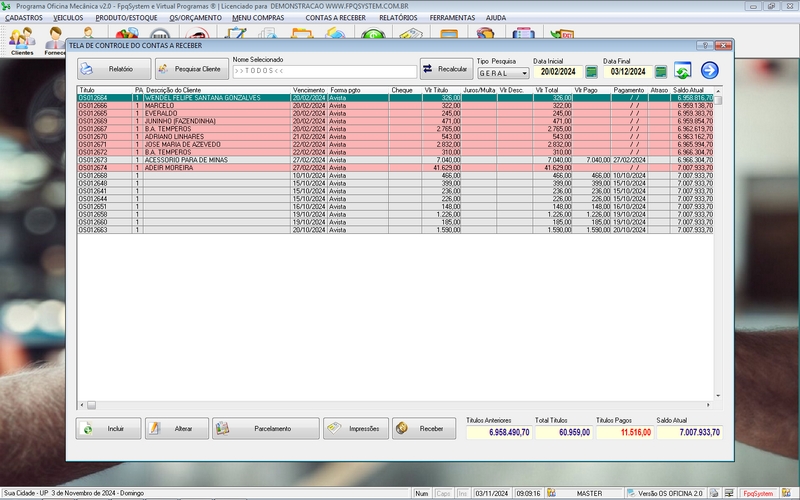Click the Parcelamento button
The width and height of the screenshot is (800, 500).
coord(266,428)
